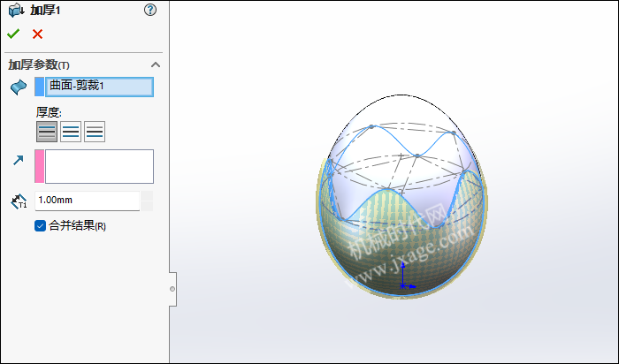Click the 加厚1 feature icon
The height and width of the screenshot is (364, 619).
click(x=16, y=11)
